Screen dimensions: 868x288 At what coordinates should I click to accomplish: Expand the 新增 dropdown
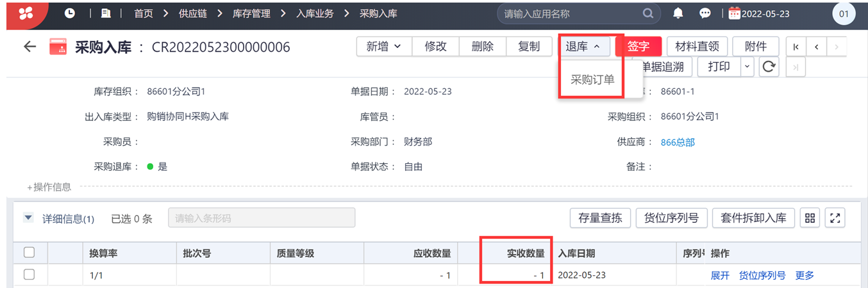[384, 47]
